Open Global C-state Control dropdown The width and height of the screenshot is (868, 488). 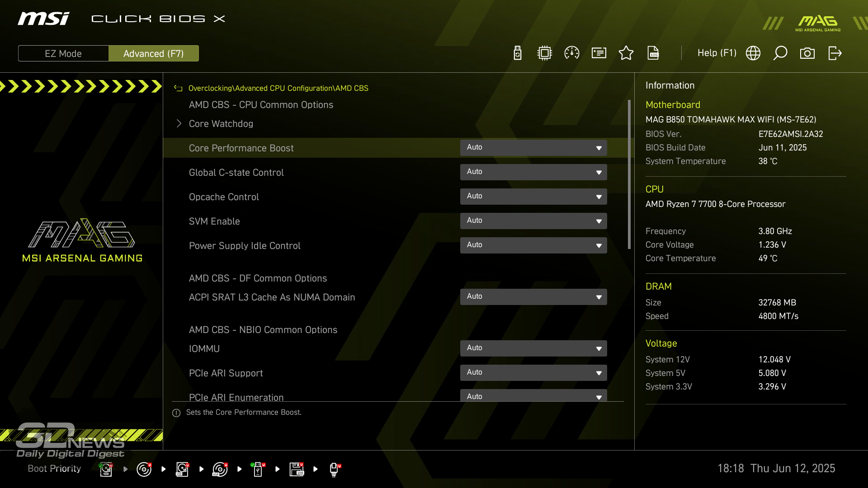(533, 172)
